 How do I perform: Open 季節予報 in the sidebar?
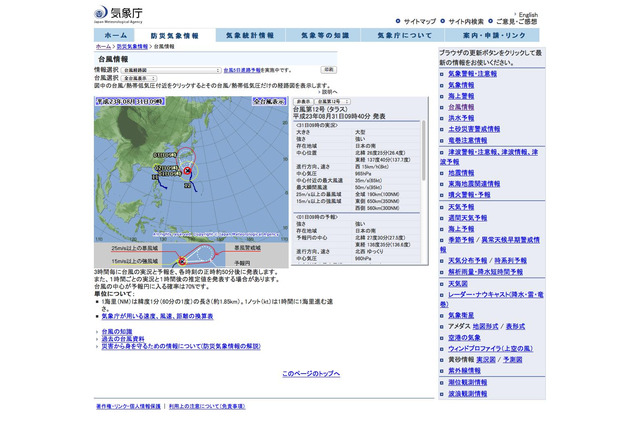(x=461, y=240)
